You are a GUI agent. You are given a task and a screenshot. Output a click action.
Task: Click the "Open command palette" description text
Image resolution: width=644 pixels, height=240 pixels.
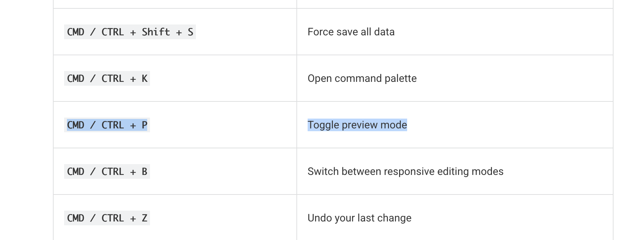(362, 79)
